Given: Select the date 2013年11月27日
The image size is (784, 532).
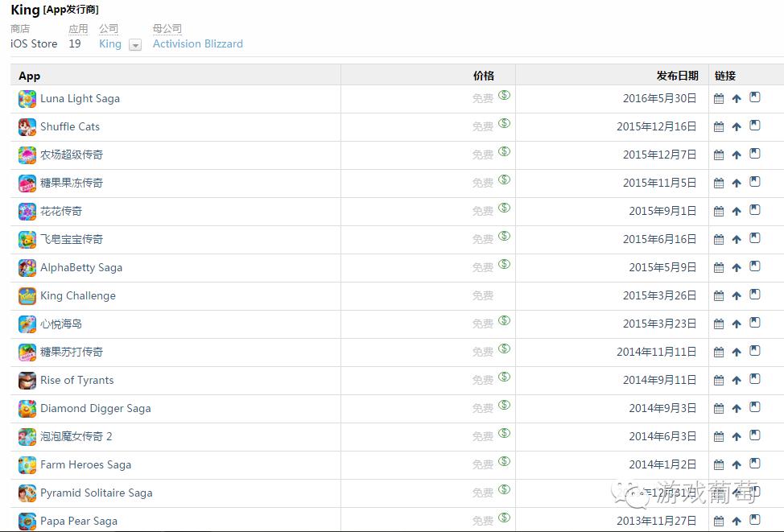Looking at the screenshot, I should (x=657, y=521).
